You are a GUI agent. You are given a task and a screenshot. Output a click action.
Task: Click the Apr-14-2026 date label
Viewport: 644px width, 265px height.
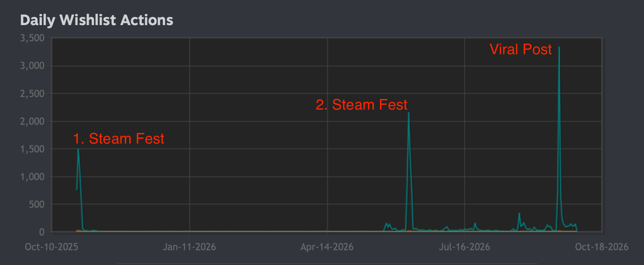click(x=327, y=247)
